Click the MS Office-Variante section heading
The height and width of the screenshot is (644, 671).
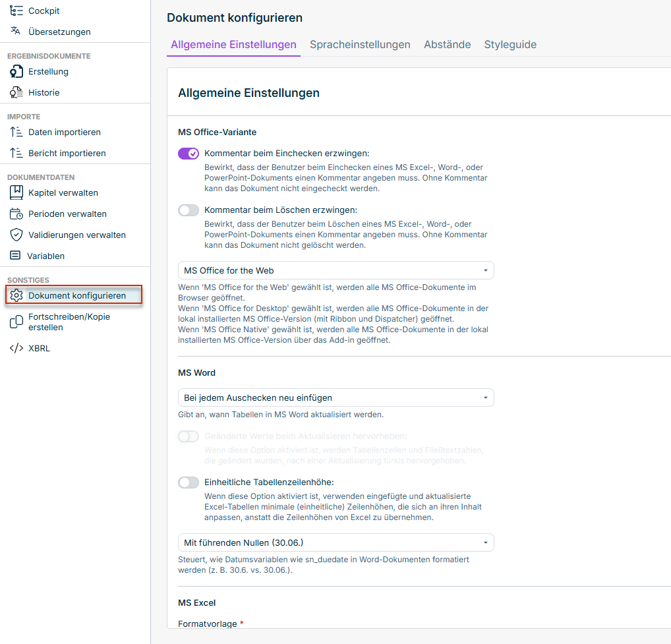pyautogui.click(x=218, y=132)
